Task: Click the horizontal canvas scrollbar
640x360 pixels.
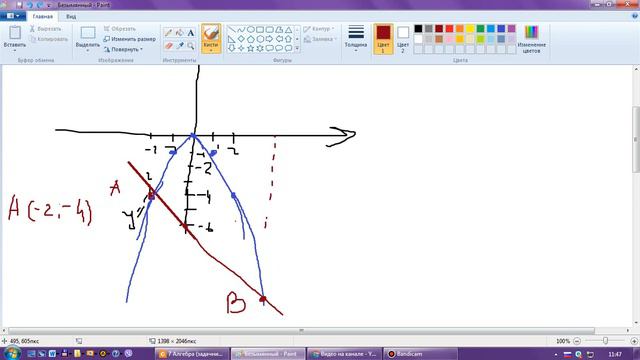Action: 301,330
